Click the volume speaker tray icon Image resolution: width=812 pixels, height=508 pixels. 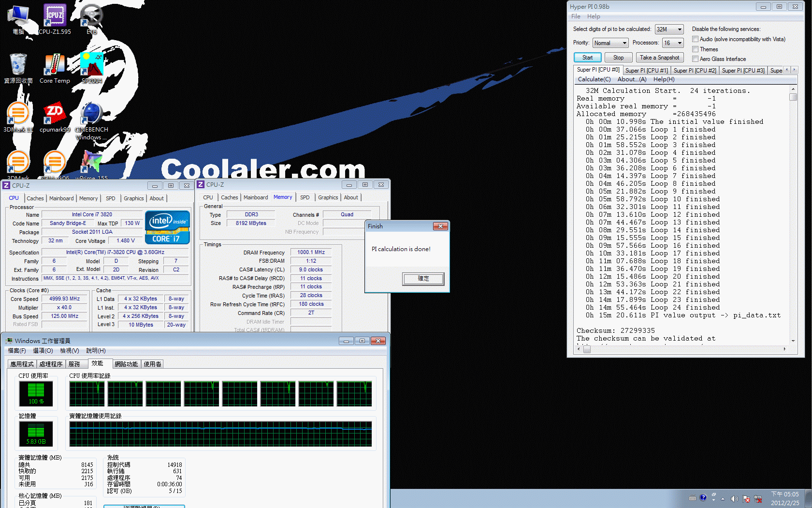click(734, 499)
